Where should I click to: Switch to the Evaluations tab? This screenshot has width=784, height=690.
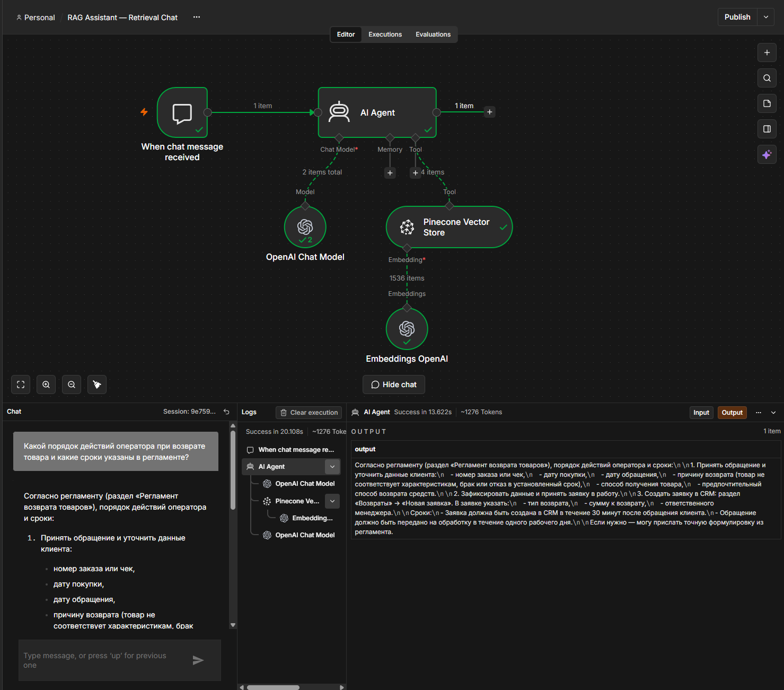pyautogui.click(x=433, y=34)
